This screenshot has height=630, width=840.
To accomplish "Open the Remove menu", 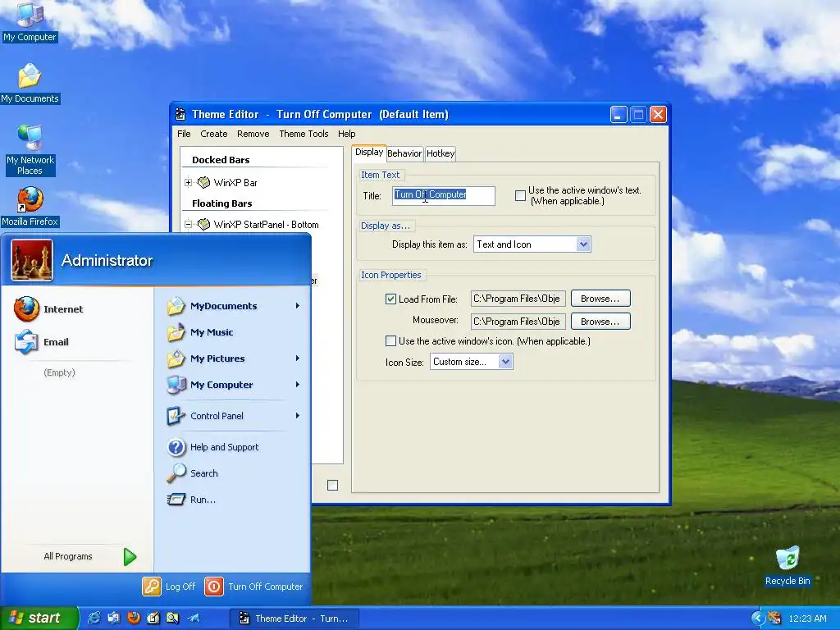I will [253, 134].
